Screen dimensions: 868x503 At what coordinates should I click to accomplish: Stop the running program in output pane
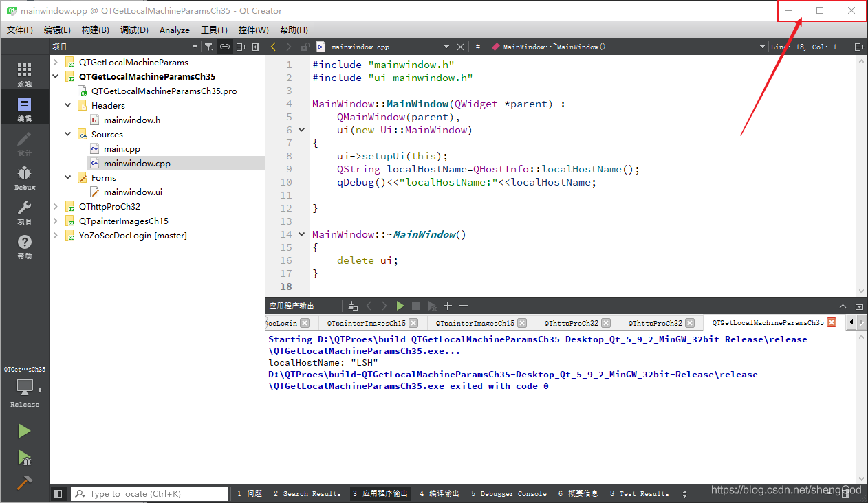[x=416, y=306]
